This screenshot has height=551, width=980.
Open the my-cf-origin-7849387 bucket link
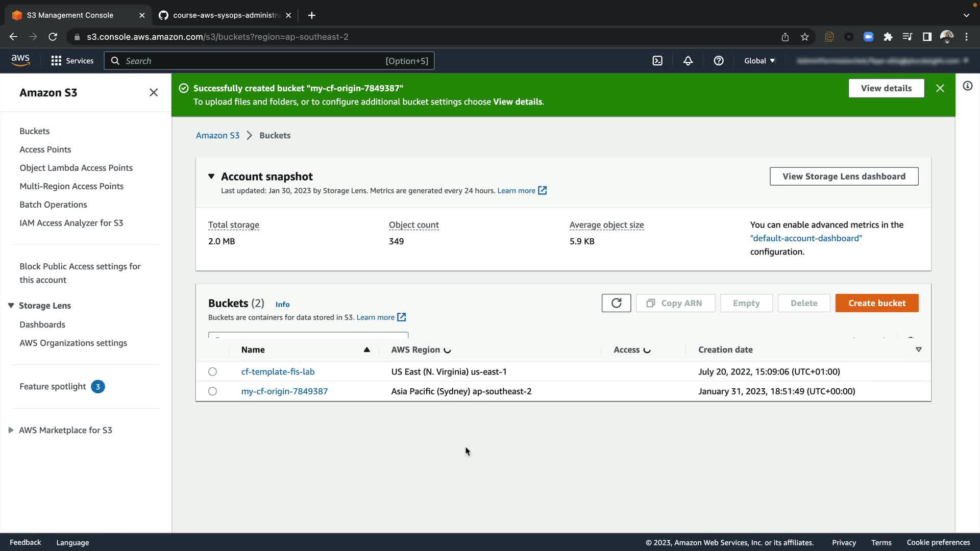[x=284, y=391]
